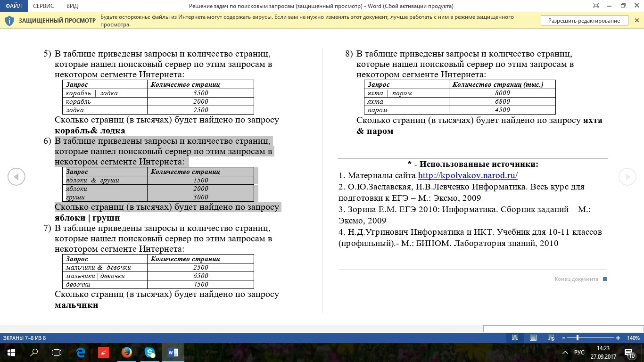644x362 pixels.
Task: Click the Windows Start button
Action: pos(10,352)
